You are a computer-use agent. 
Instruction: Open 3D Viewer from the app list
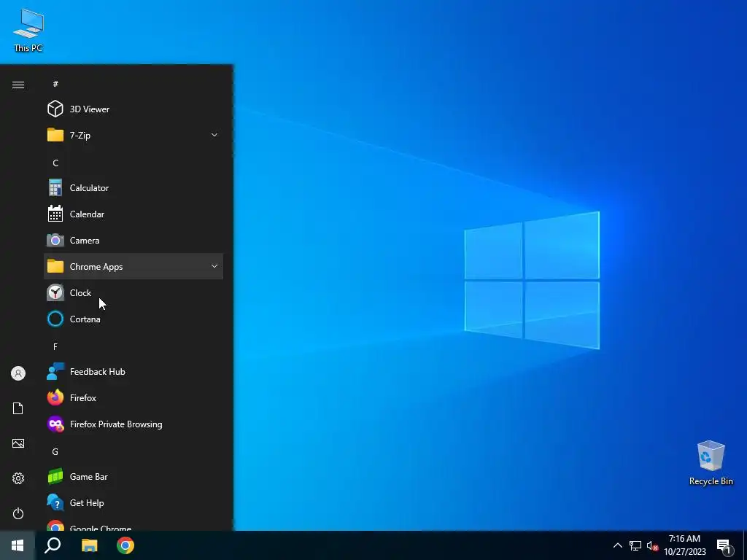coord(133,109)
